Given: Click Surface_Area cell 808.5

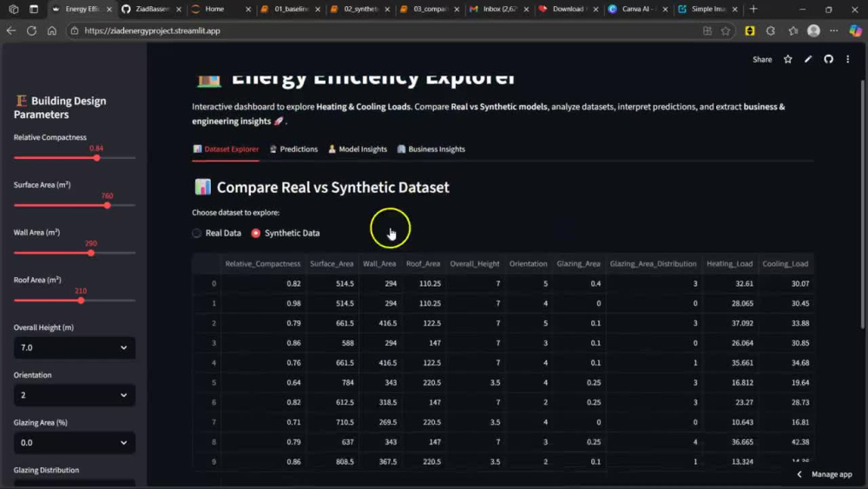Looking at the screenshot, I should click(332, 462).
